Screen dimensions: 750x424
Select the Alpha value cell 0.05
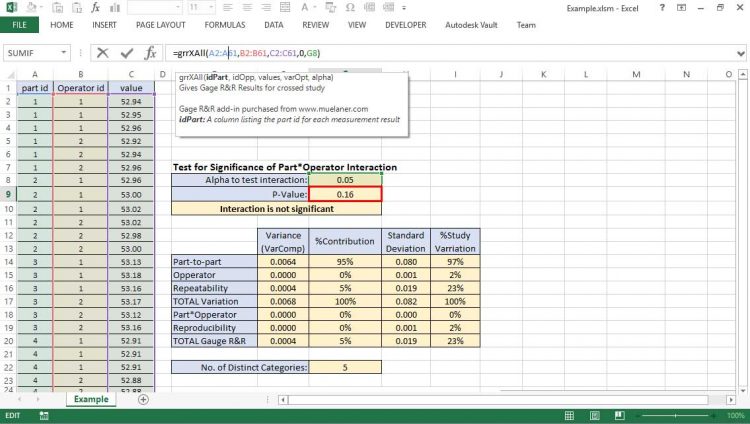click(x=345, y=180)
